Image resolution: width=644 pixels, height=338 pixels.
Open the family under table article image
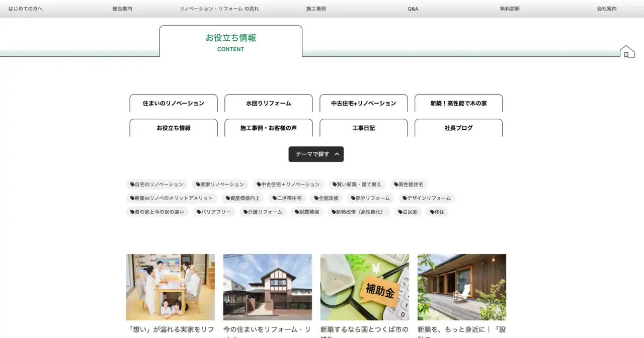click(170, 287)
